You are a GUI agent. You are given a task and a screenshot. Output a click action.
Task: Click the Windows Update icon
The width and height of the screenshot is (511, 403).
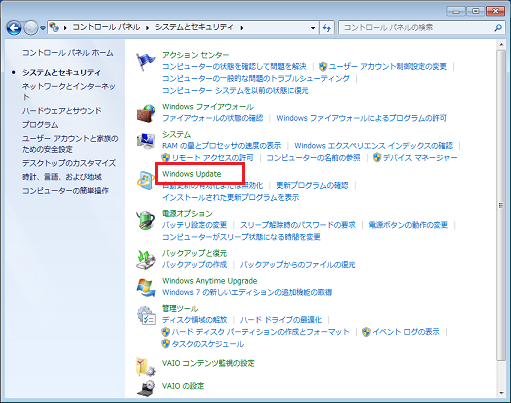tap(146, 181)
